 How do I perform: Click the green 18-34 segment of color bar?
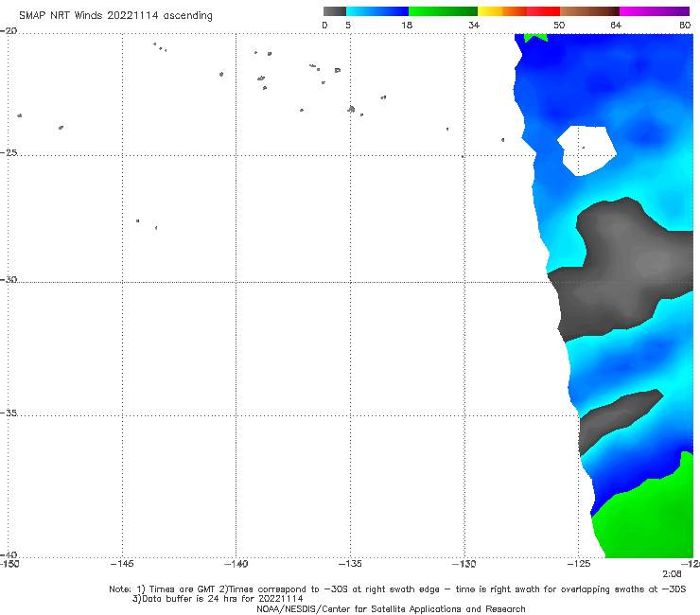[x=443, y=11]
